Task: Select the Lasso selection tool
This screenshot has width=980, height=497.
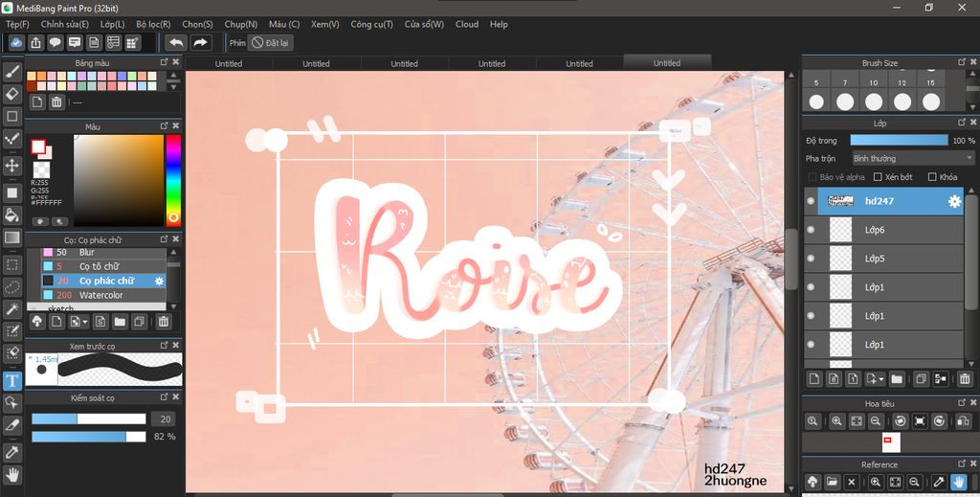Action: click(x=11, y=287)
